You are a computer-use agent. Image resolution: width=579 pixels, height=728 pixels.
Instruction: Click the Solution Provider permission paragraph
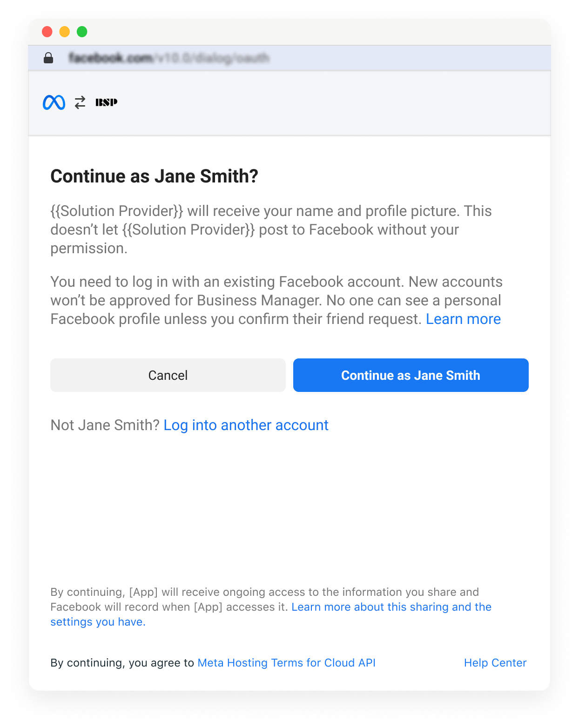coord(271,229)
